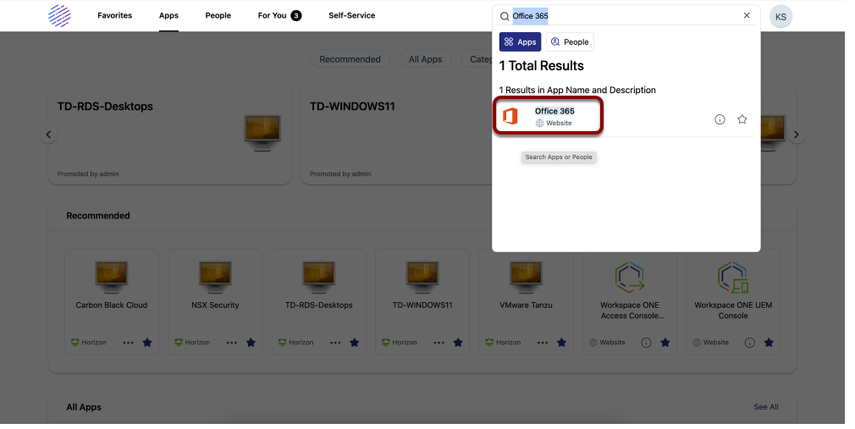The image size is (855, 429).
Task: Go to the Favorites tab
Action: point(116,16)
